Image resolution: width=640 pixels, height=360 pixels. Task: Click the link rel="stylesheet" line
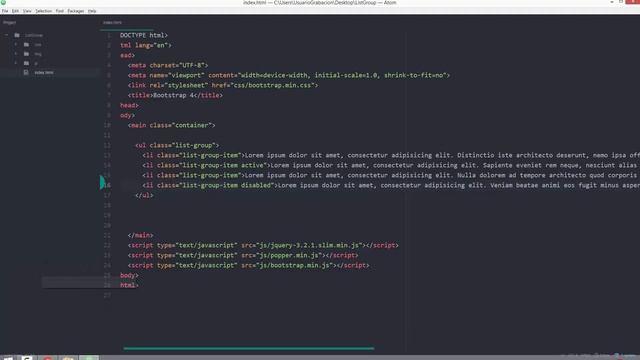[223, 85]
